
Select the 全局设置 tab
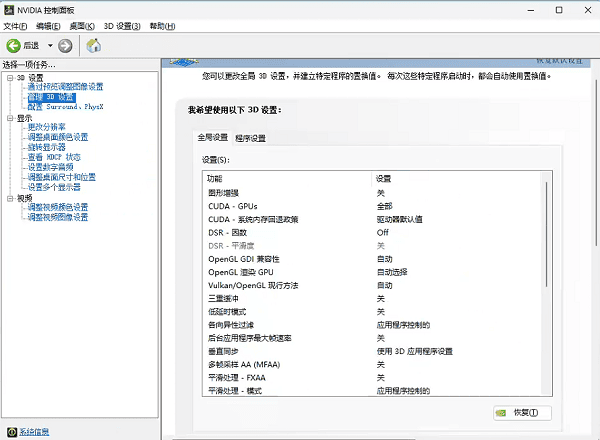click(x=212, y=137)
